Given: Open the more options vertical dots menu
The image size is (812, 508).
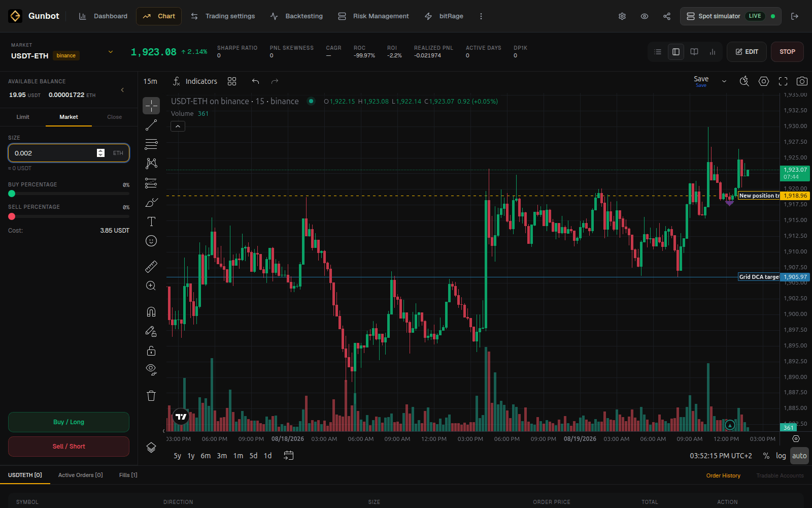Looking at the screenshot, I should [x=481, y=16].
